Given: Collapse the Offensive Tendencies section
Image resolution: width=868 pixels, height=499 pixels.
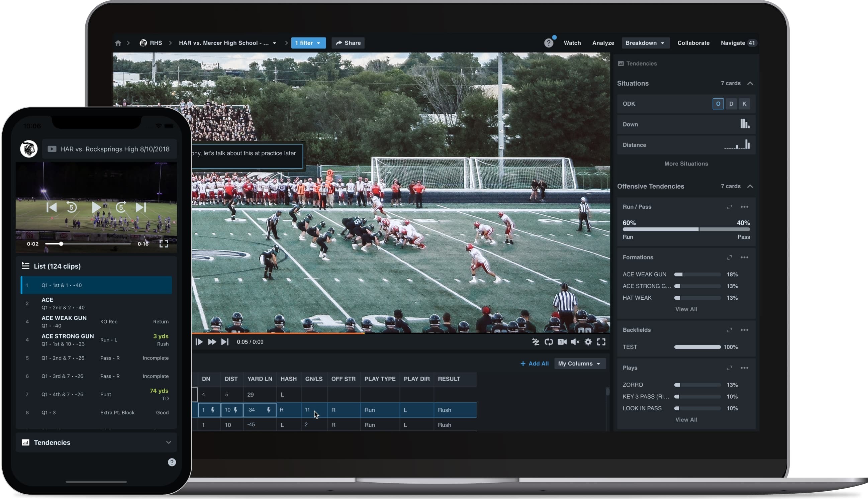Looking at the screenshot, I should coord(750,186).
